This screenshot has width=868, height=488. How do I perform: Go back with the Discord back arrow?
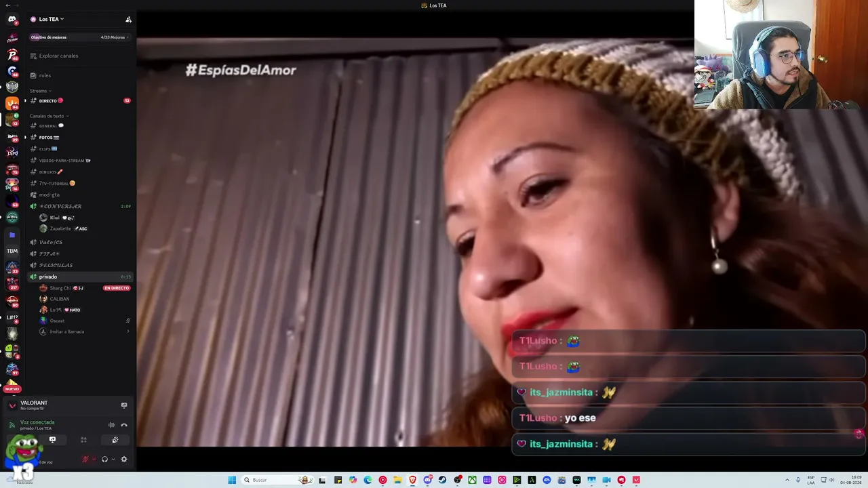tap(7, 5)
